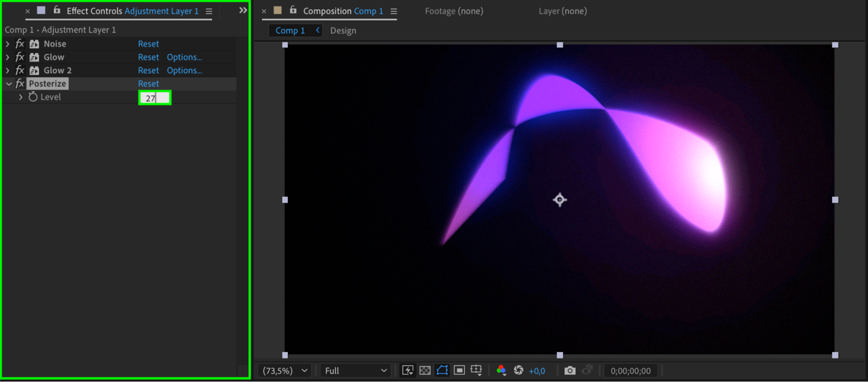Viewport: 868px width, 382px height.
Task: Click the animation preset icon beside Noise
Action: (x=34, y=44)
